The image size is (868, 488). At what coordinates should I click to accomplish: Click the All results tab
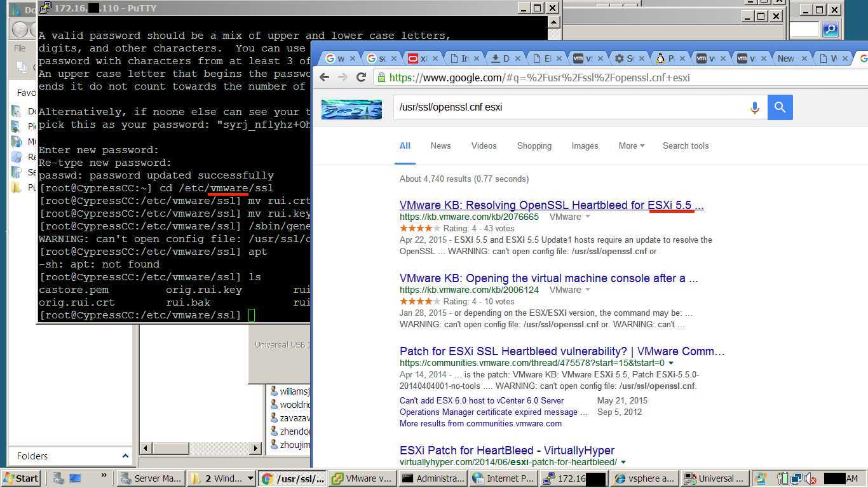pos(405,146)
